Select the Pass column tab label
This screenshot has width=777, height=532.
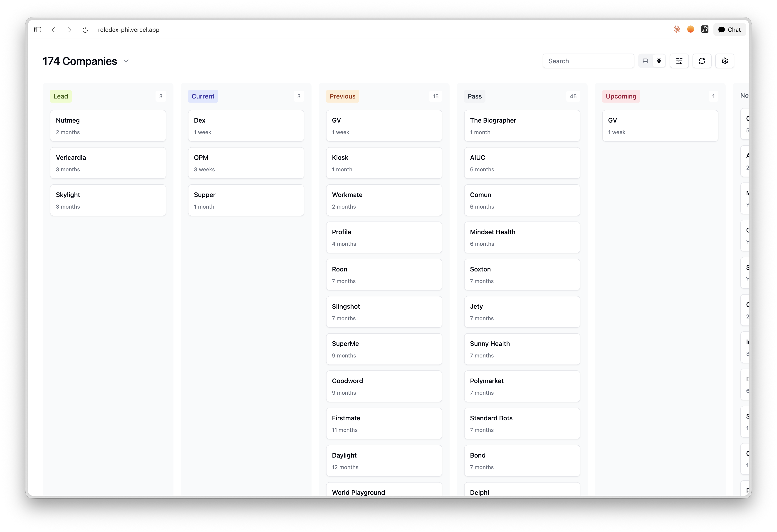coord(474,96)
